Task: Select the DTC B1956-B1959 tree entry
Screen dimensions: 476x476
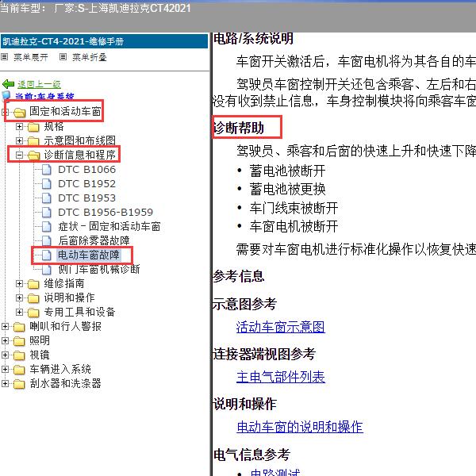Action: click(106, 212)
